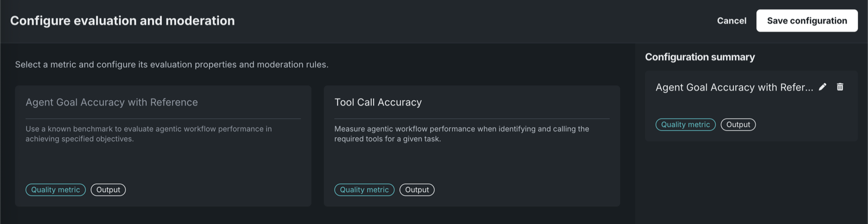
Task: Click the Agent Goal Accuracy description text
Action: (148, 133)
